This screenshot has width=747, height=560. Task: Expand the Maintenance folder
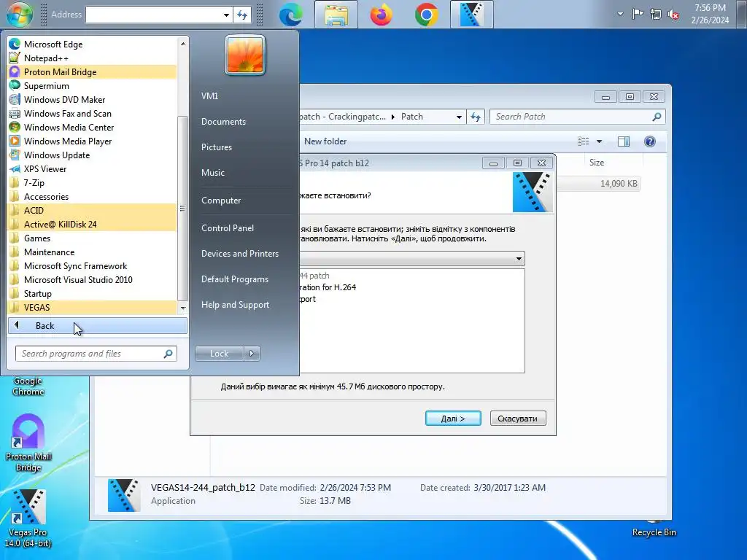[92, 252]
